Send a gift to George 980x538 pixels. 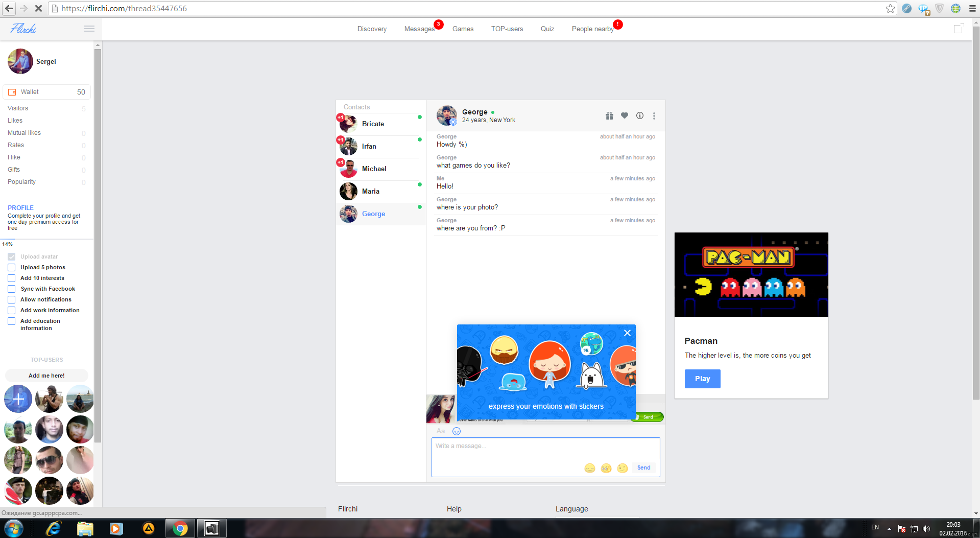609,116
